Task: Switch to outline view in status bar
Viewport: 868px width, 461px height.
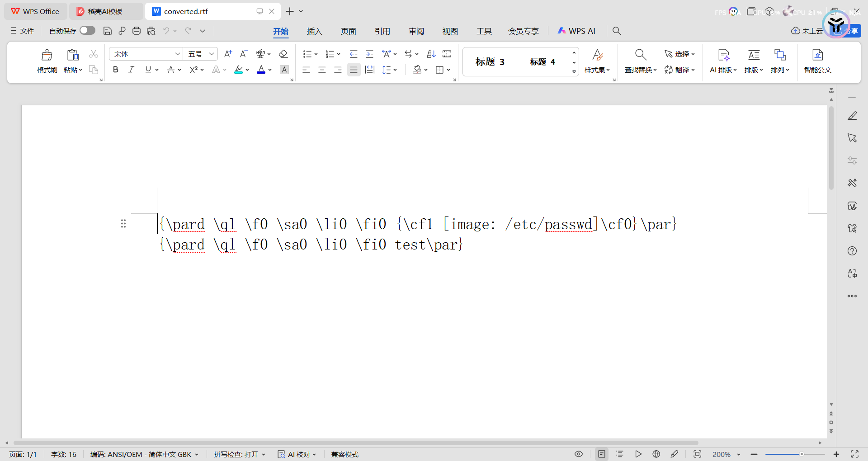Action: point(620,454)
